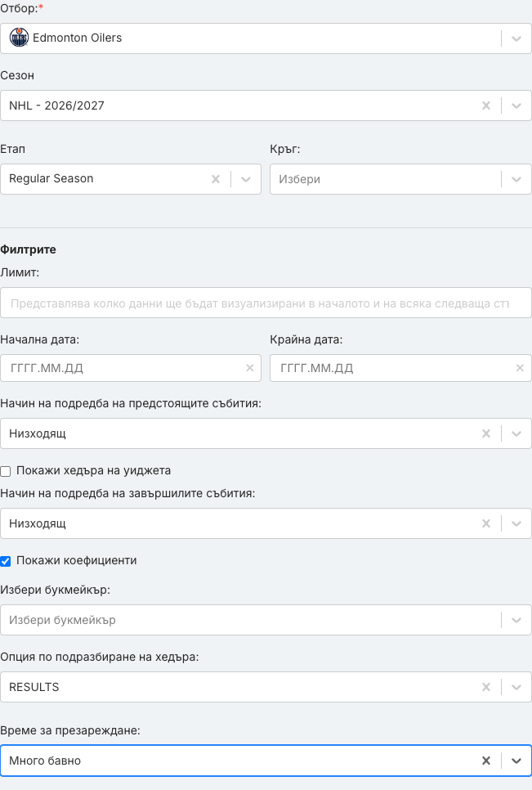
Task: Focus the Крайна дата date field
Action: point(400,368)
